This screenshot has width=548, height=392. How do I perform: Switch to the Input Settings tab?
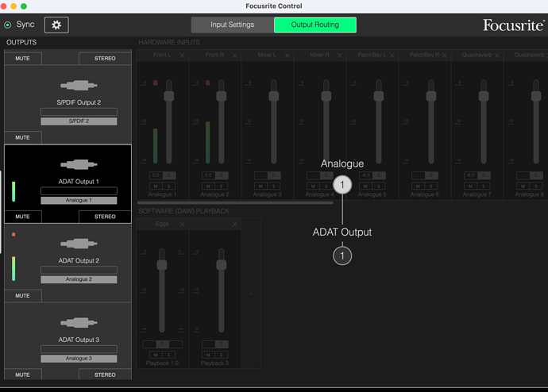pyautogui.click(x=233, y=25)
